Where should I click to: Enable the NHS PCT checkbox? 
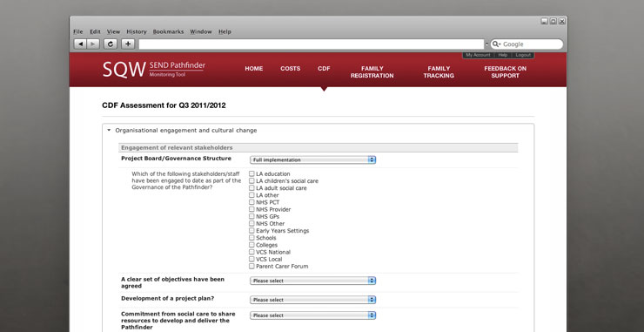click(252, 202)
